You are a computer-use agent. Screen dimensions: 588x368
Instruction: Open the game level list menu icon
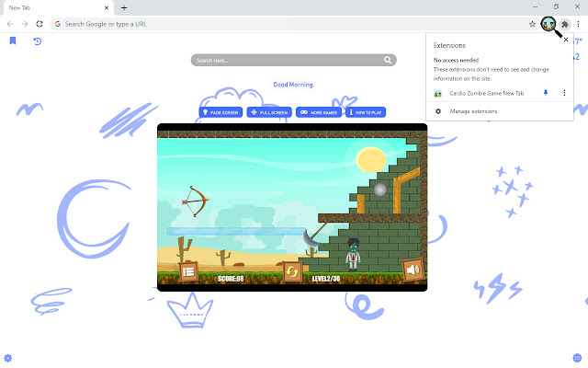coord(188,271)
